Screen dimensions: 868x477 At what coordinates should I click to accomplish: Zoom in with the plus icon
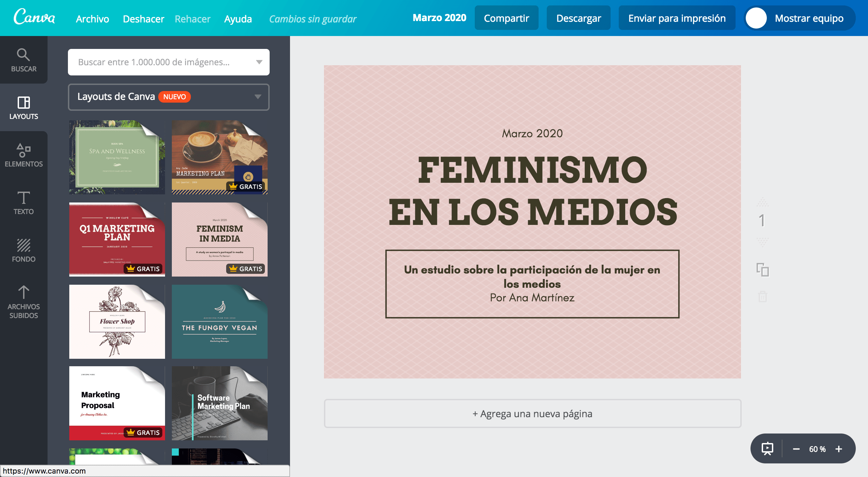839,449
